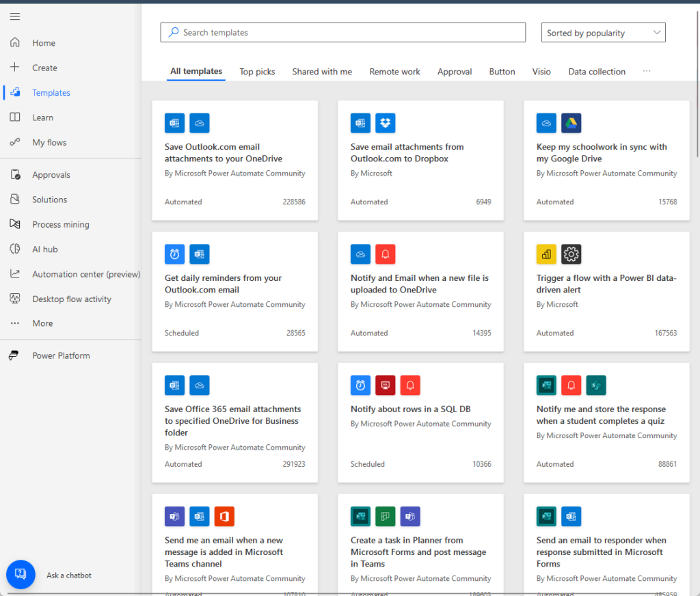Click the Search templates input field
This screenshot has height=596, width=700.
[343, 33]
